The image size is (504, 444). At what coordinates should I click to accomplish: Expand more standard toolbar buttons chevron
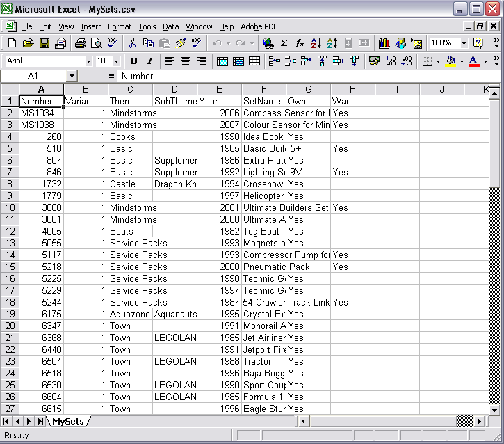pos(496,42)
